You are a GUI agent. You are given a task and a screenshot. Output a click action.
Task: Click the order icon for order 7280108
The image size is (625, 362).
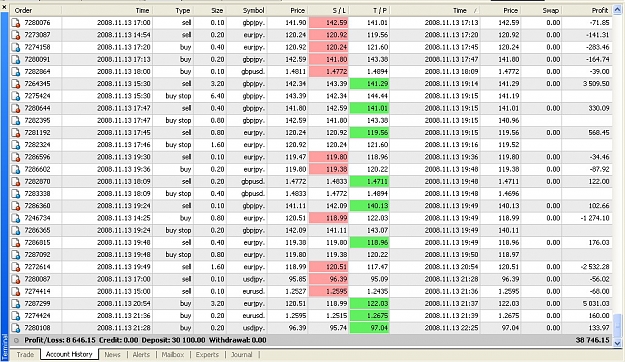[16, 328]
